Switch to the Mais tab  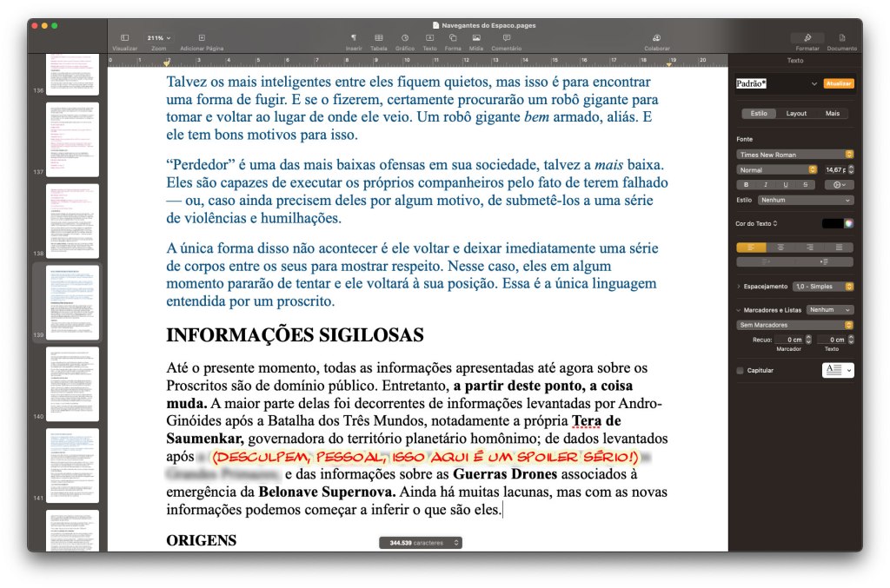click(832, 114)
